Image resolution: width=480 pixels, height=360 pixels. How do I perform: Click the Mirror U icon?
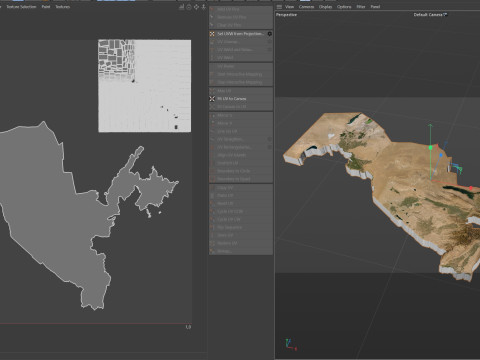click(212, 115)
